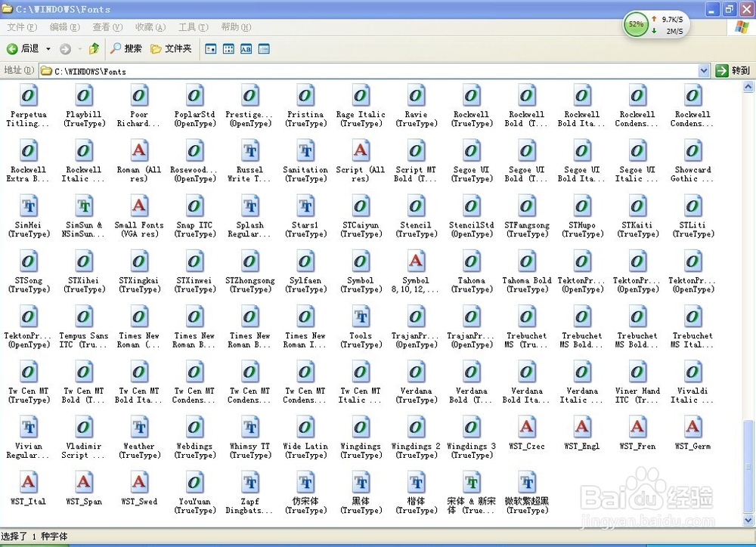This screenshot has width=756, height=547.
Task: Go up one folder level
Action: 94,48
